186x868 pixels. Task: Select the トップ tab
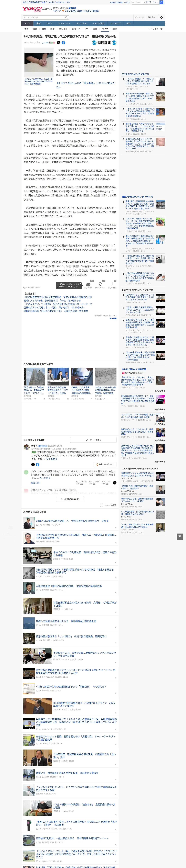coord(27,24)
